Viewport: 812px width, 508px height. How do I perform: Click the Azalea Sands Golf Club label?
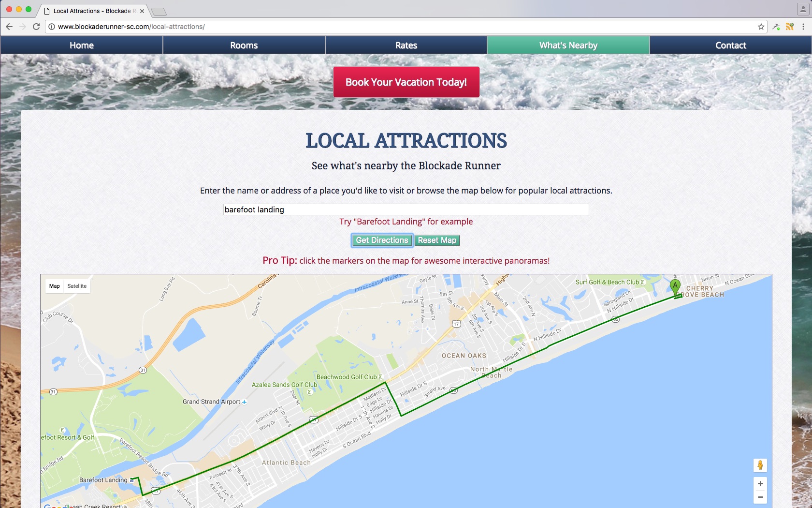pyautogui.click(x=284, y=385)
